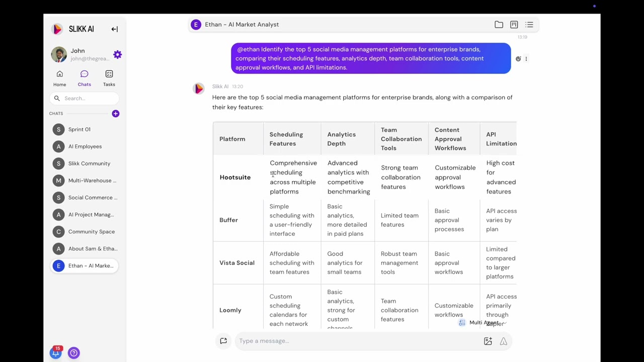Collapse the sidebar with the arrow icon
This screenshot has width=644, height=362.
click(114, 29)
